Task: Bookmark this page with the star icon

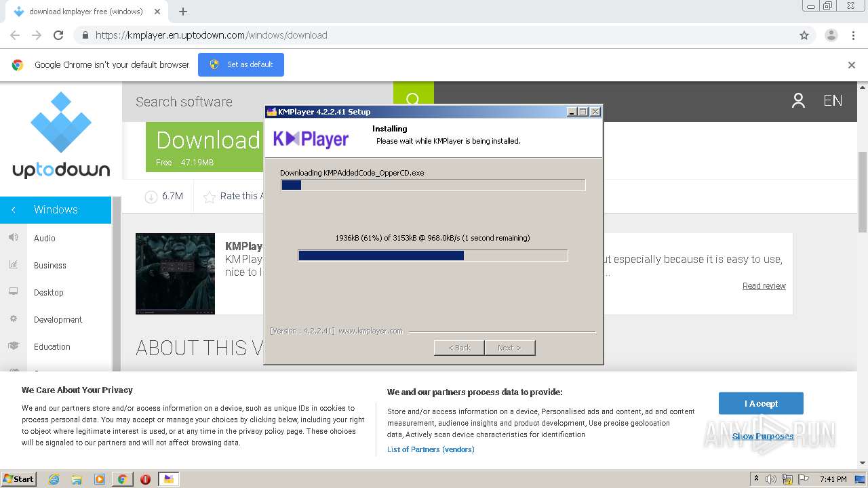Action: point(804,35)
